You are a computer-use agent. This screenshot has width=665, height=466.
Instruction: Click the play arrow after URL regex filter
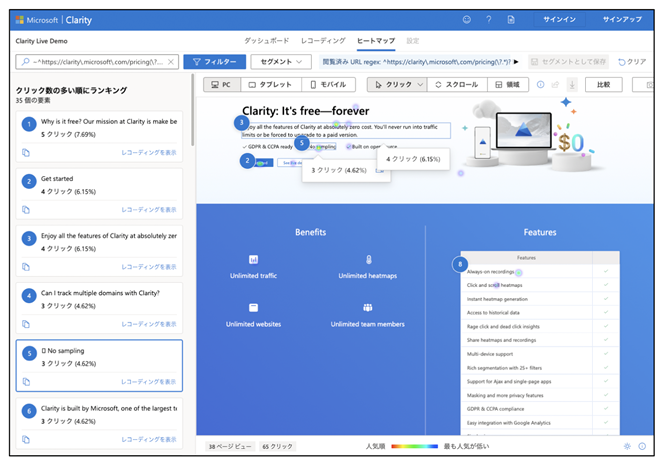point(516,62)
